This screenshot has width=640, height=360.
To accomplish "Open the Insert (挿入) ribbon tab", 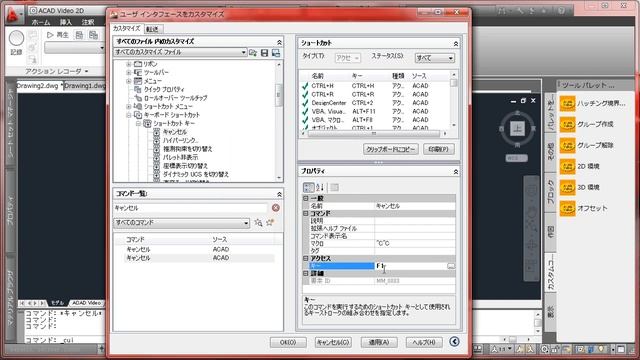I will coord(66,22).
